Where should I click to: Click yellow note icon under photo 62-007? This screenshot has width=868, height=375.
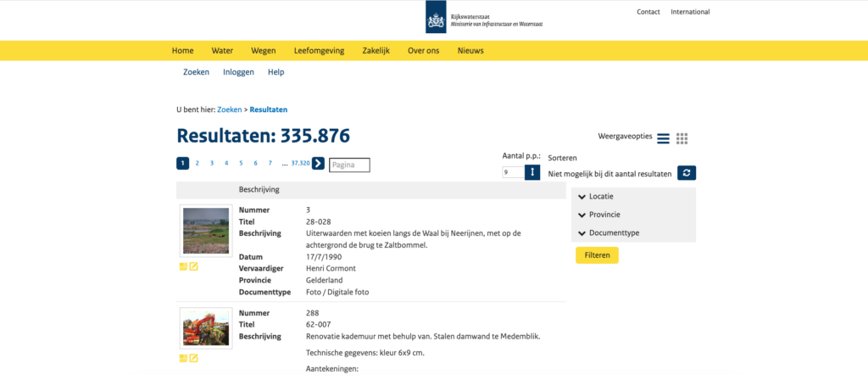pyautogui.click(x=184, y=358)
